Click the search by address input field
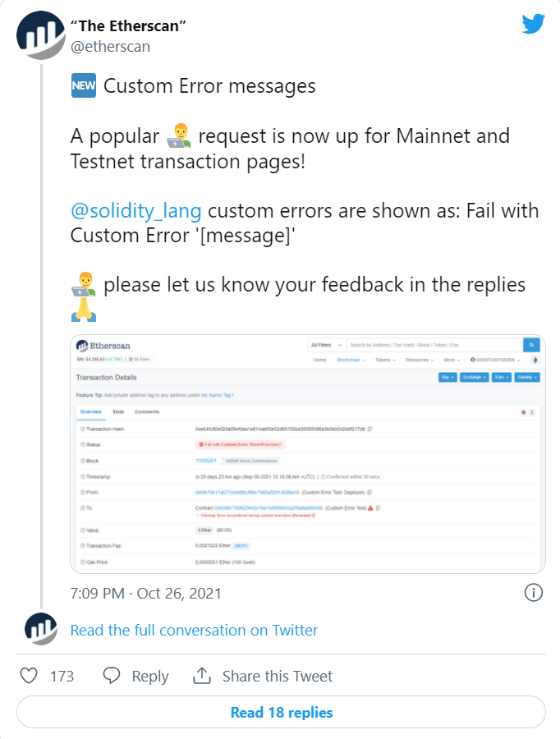The height and width of the screenshot is (739, 560). click(x=434, y=345)
